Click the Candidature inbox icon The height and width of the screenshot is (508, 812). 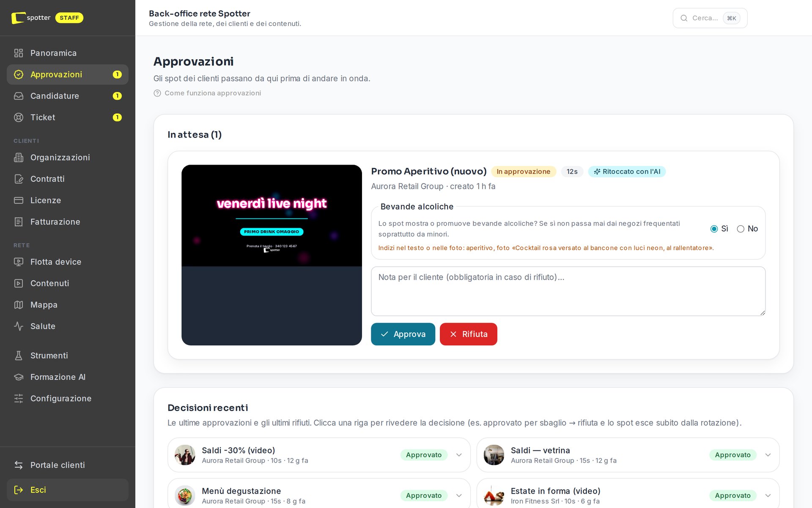[19, 96]
